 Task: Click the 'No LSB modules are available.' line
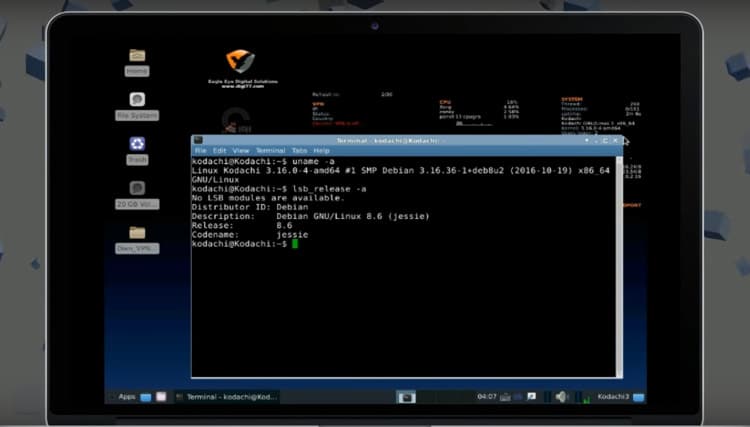coord(268,198)
